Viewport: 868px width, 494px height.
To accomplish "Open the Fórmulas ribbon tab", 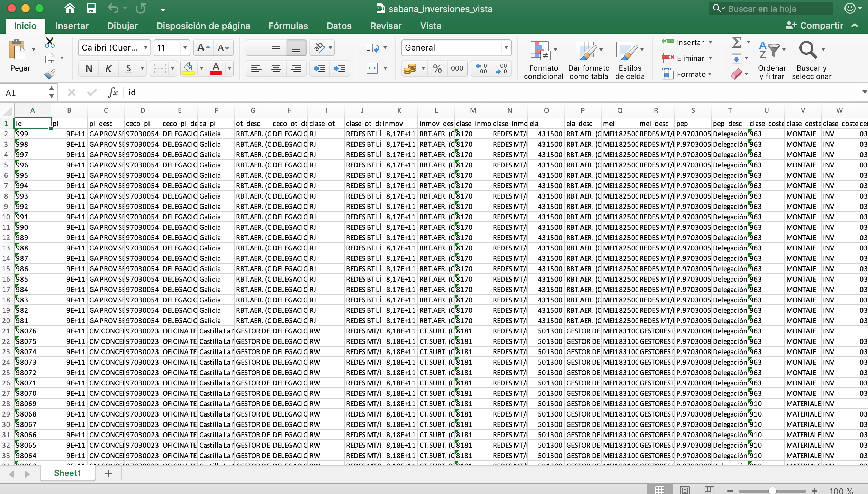I will [288, 26].
